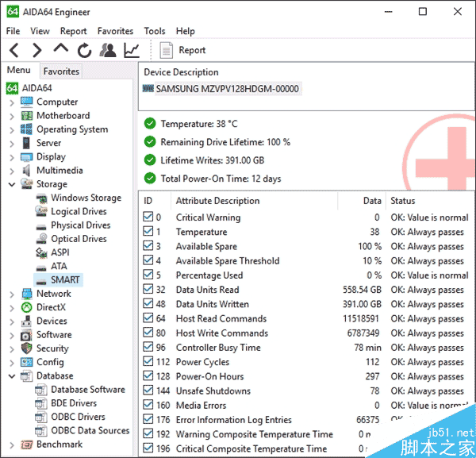476x458 pixels.
Task: Click the Operating System Windows icon
Action: 26,129
